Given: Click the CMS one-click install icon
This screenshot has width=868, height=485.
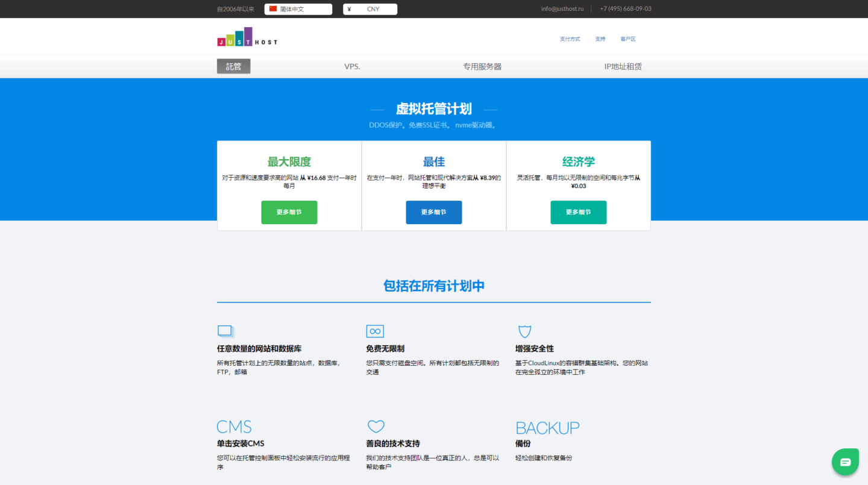Looking at the screenshot, I should [x=234, y=427].
